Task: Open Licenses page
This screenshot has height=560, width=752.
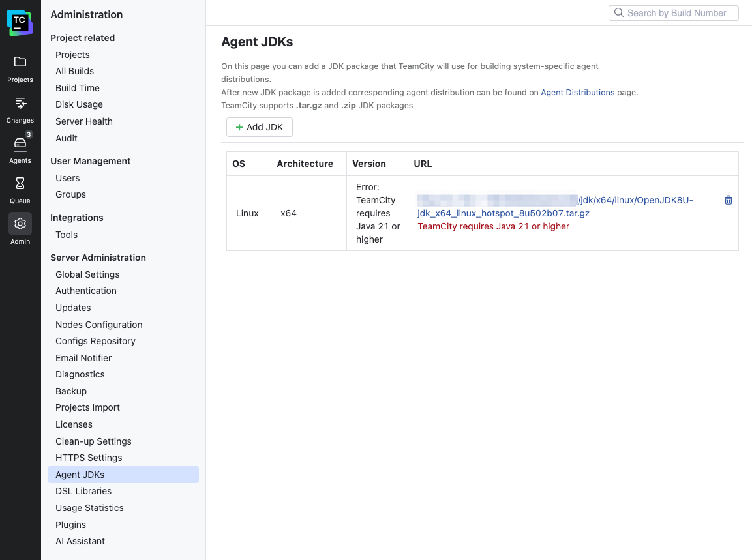Action: 74,424
